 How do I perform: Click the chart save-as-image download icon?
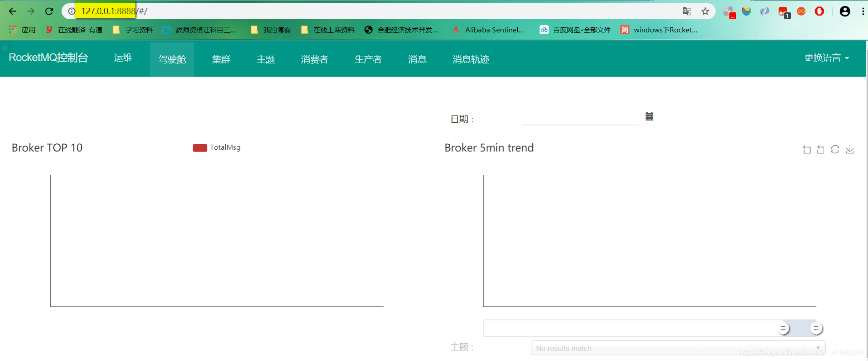click(850, 149)
